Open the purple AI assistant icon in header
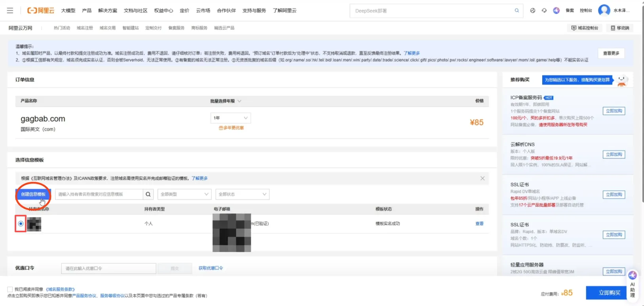The image size is (644, 306). (556, 11)
